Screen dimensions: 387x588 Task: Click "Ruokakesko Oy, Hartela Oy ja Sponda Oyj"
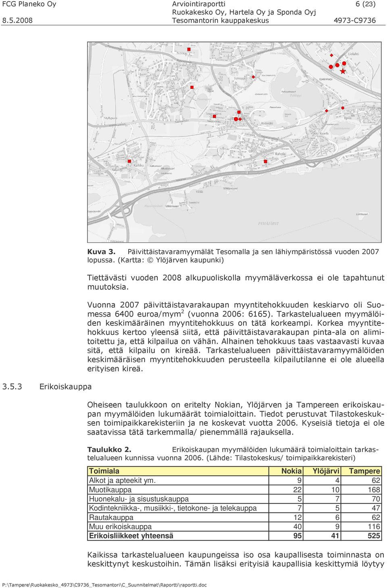click(244, 12)
